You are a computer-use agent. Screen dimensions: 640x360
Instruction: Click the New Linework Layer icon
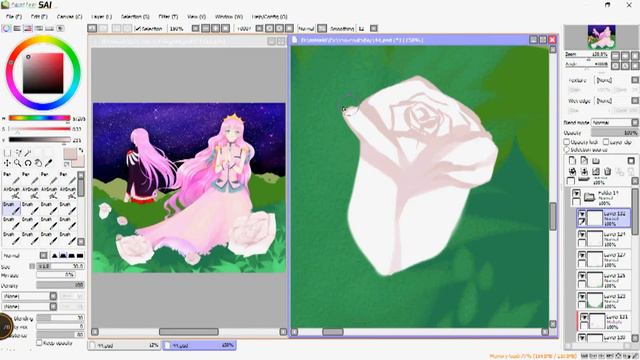(x=584, y=160)
